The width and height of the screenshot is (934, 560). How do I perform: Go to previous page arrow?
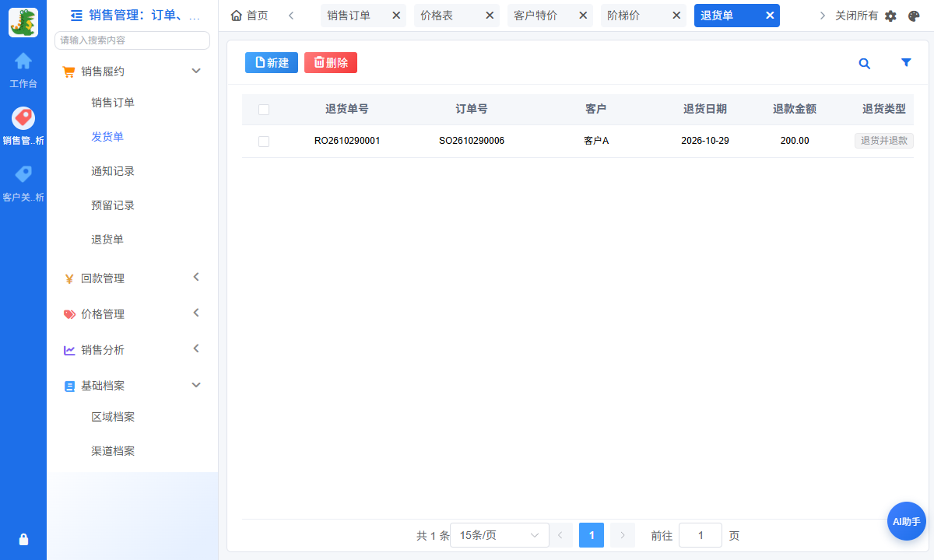point(560,535)
